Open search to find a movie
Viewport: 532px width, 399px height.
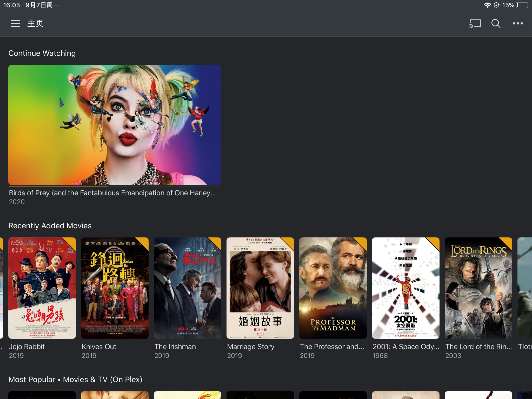click(x=495, y=23)
